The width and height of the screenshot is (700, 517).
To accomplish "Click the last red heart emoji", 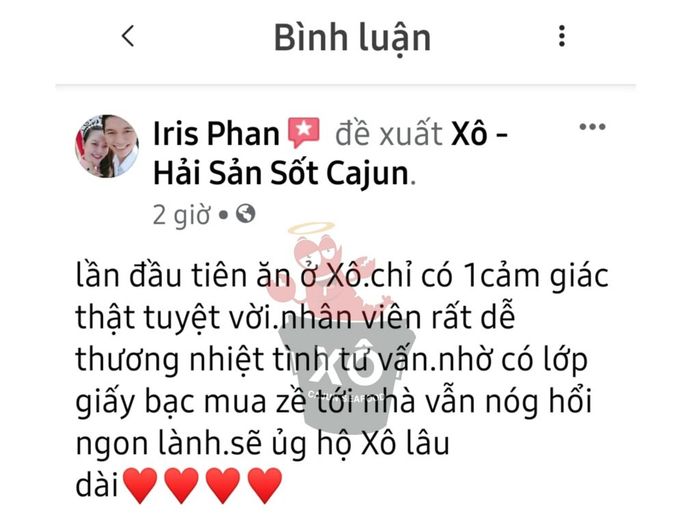I will 264,485.
